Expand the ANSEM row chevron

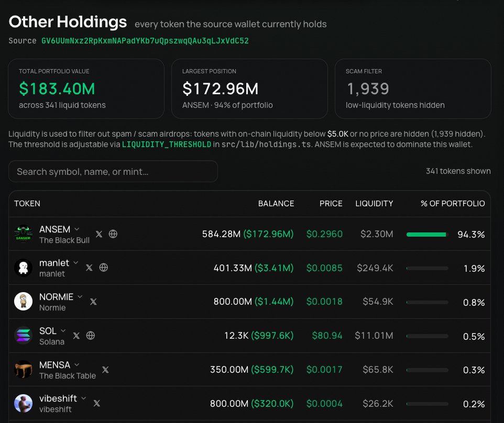(x=77, y=229)
